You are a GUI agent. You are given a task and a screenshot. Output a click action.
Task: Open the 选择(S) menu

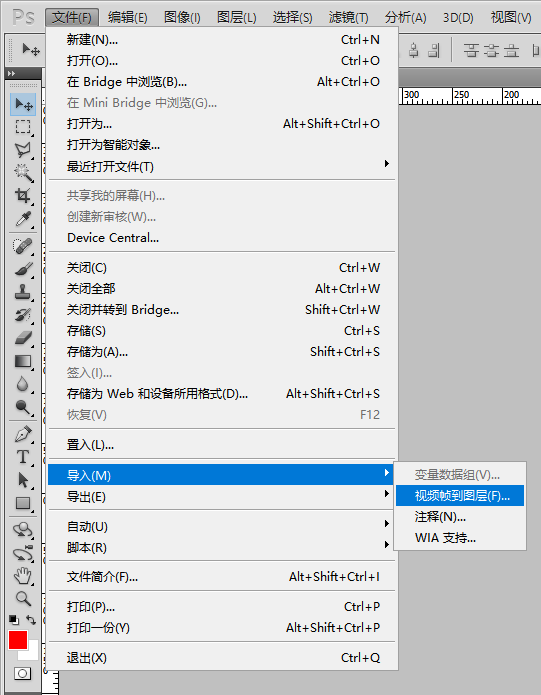pyautogui.click(x=292, y=17)
